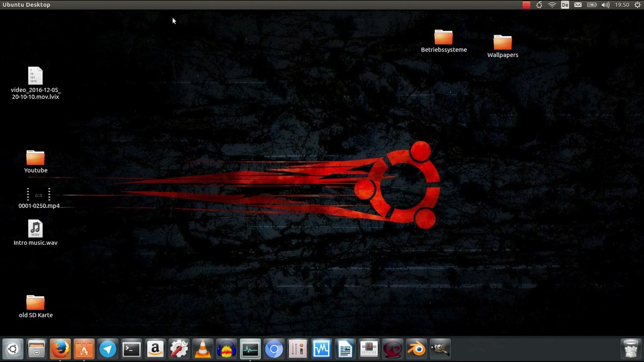Select the 0001-0250.mp4 video file
644x362 pixels.
tap(39, 198)
